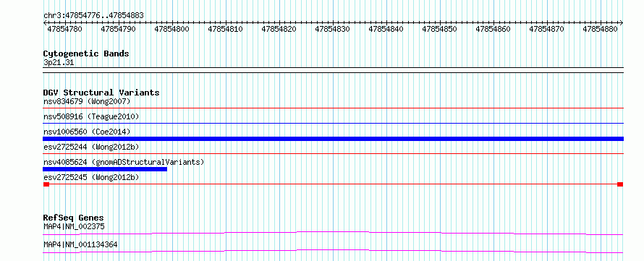Click the short blue nsv4085624 variant bar
This screenshot has width=644, height=261.
click(x=105, y=169)
